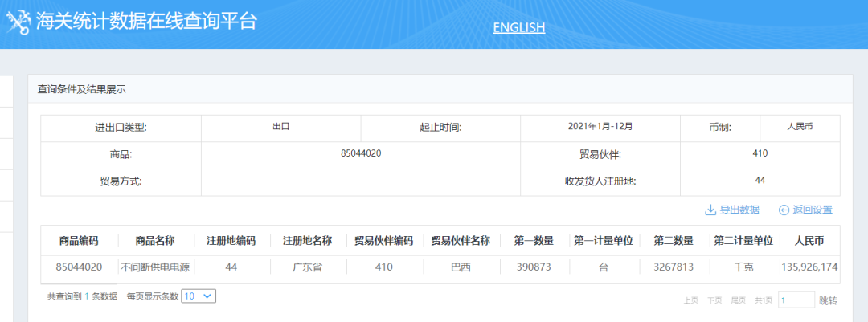Click the 2021年1月-12月 period value

tap(600, 126)
